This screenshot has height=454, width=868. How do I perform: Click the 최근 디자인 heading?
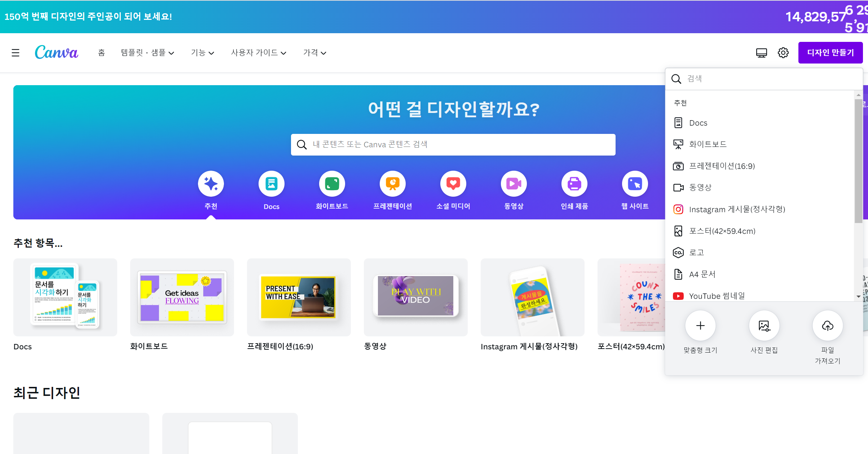(x=47, y=393)
